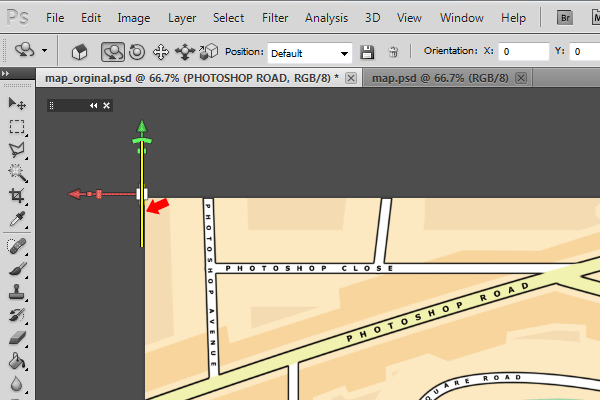Click the green Y-axis arrow tip

click(x=142, y=127)
